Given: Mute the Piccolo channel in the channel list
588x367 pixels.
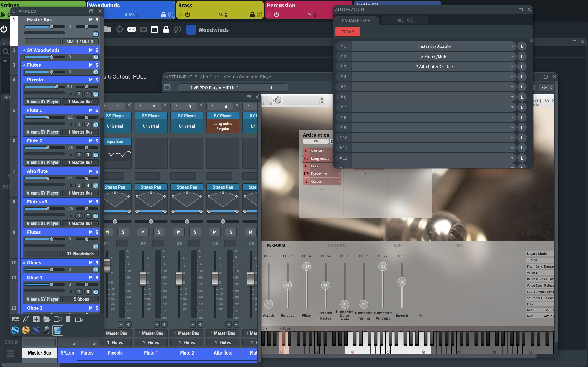Looking at the screenshot, I should 91,80.
